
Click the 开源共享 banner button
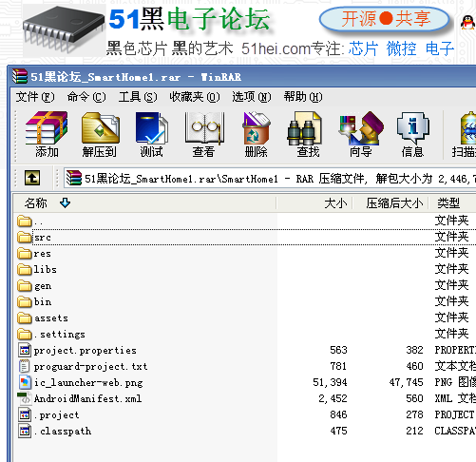coord(385,19)
